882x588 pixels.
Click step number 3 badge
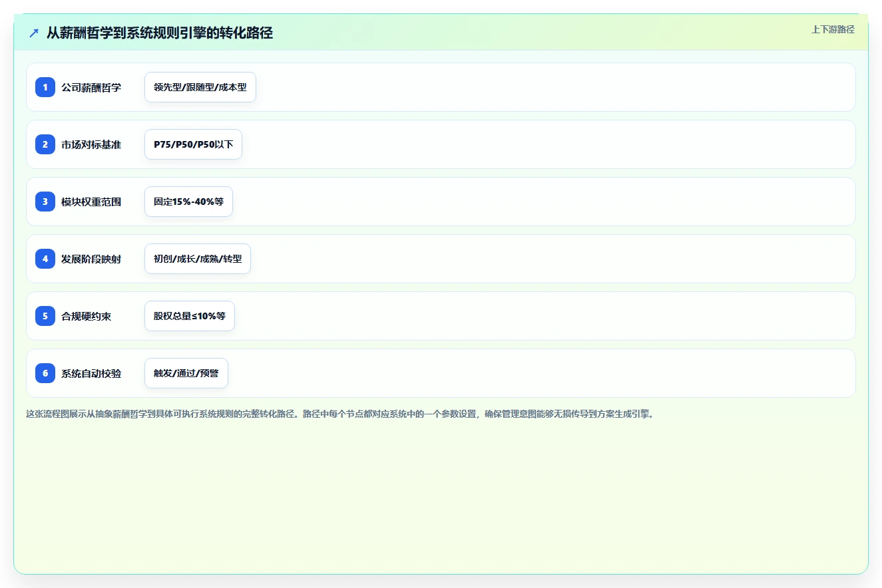click(45, 202)
